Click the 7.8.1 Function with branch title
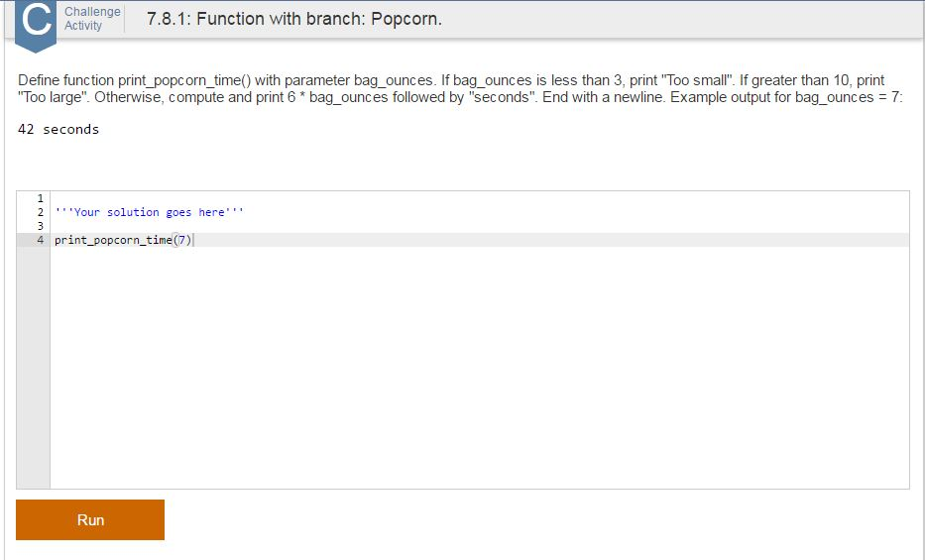Screen dimensions: 925x560 coord(294,19)
